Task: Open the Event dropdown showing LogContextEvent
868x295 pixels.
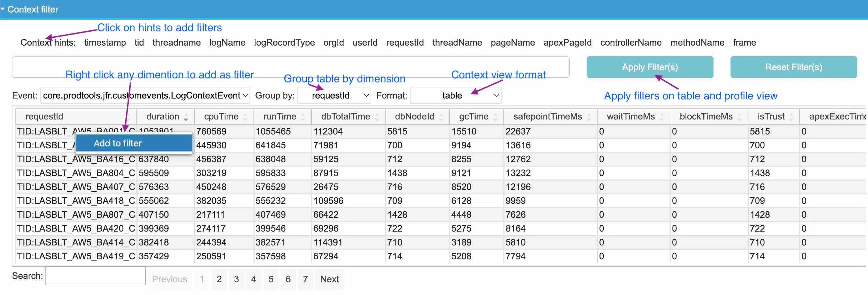Action: click(145, 95)
